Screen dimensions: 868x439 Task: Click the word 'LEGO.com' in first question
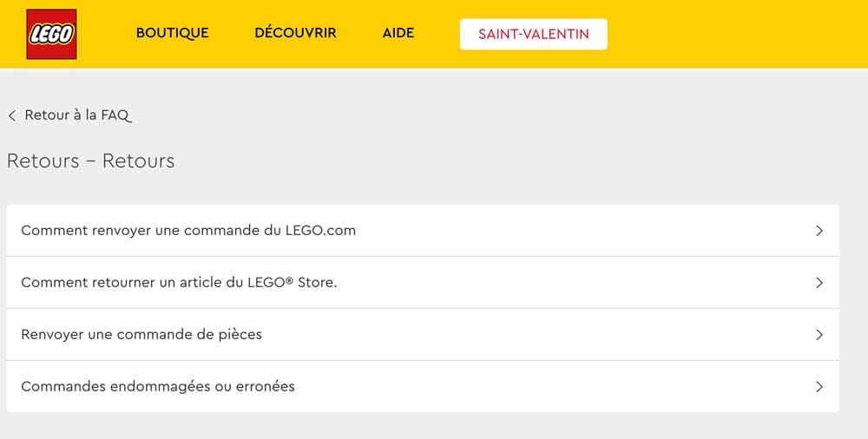point(321,231)
